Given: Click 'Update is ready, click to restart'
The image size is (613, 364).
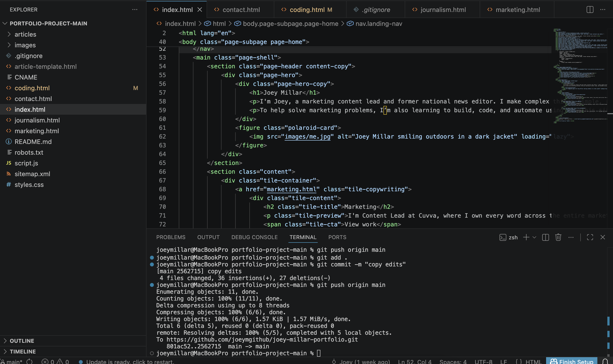Looking at the screenshot, I should [x=127, y=362].
